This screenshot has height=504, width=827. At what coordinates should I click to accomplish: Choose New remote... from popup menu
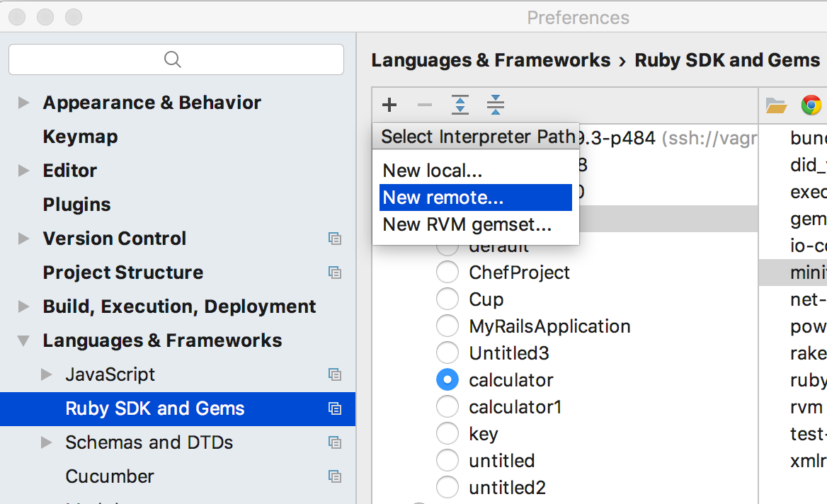click(475, 198)
